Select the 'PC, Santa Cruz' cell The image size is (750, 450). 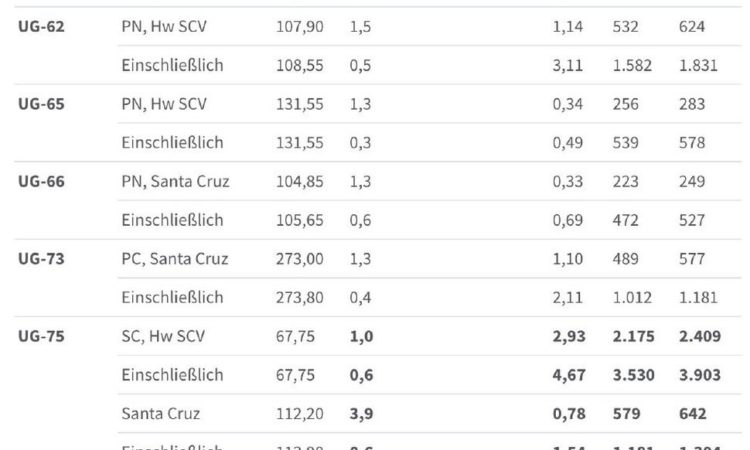[175, 259]
